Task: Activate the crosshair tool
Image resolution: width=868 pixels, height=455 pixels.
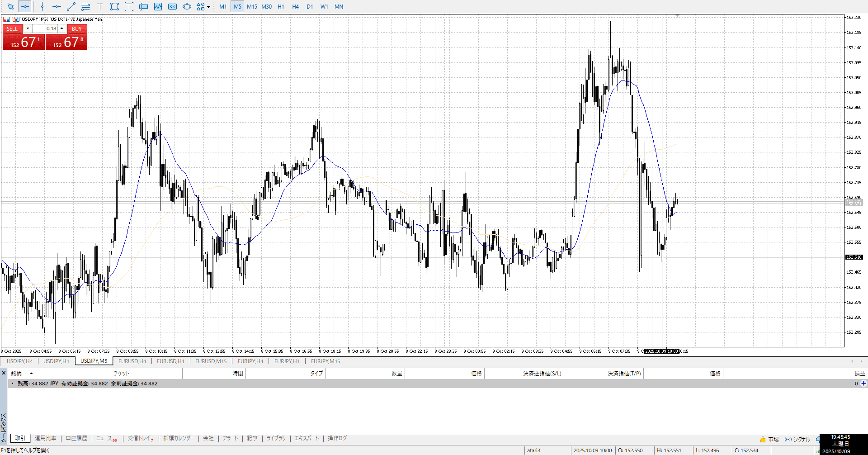Action: pos(25,7)
